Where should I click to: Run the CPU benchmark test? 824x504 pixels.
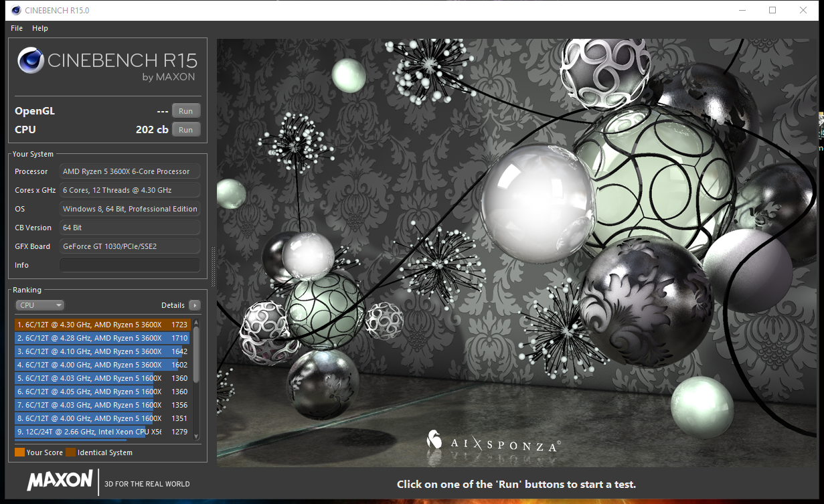click(x=186, y=130)
